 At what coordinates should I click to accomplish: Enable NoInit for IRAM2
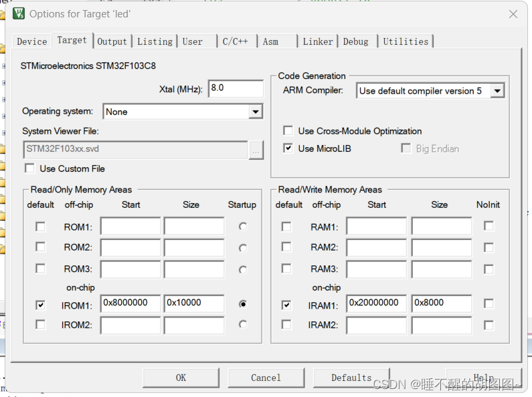click(489, 325)
